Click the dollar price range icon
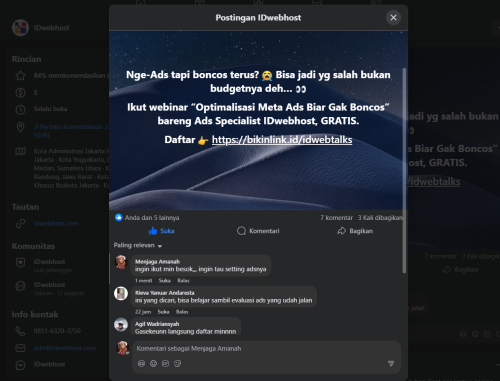The height and width of the screenshot is (381, 500). (x=20, y=92)
